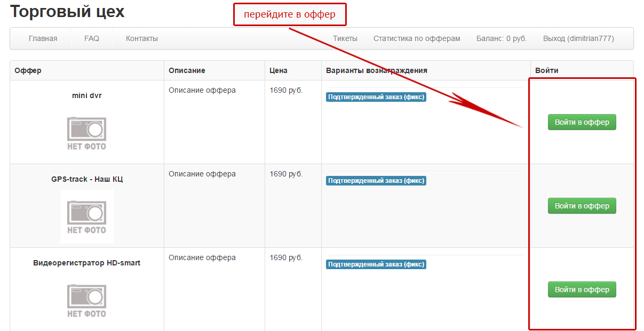Click Войти в оффер for GPS-track offer

[582, 206]
